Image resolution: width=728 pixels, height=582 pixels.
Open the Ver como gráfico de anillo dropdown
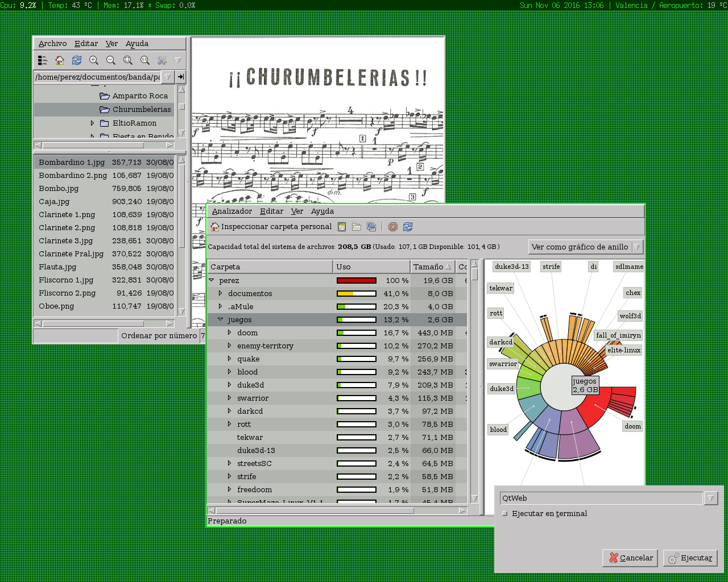coord(585,247)
